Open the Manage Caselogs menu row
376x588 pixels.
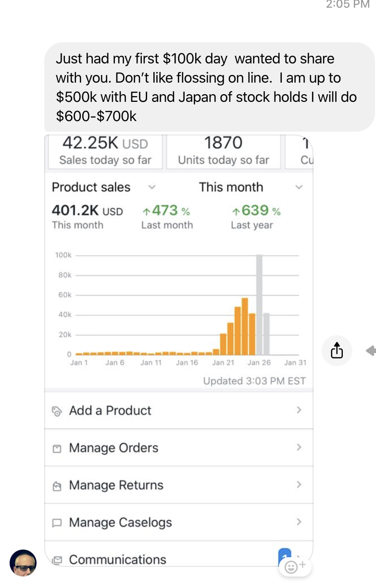click(x=178, y=523)
